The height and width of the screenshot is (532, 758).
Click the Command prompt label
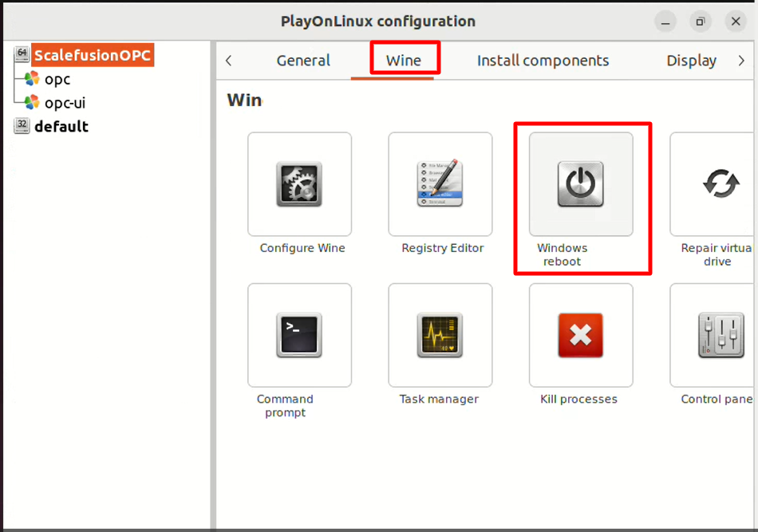[285, 406]
